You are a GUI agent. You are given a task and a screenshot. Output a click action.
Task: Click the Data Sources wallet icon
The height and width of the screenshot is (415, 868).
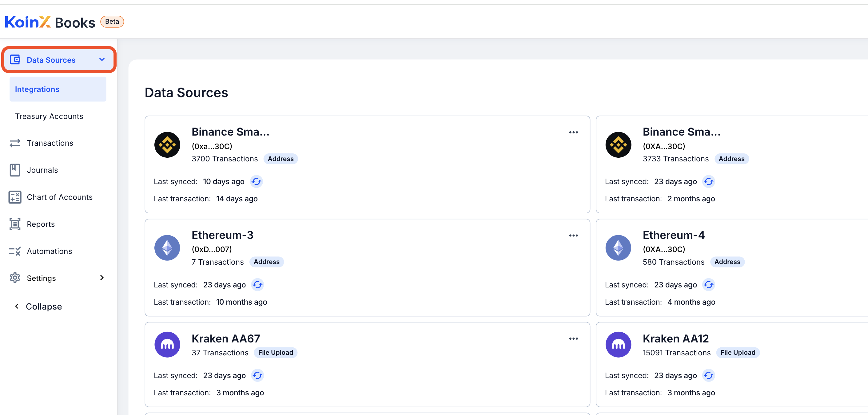(15, 60)
